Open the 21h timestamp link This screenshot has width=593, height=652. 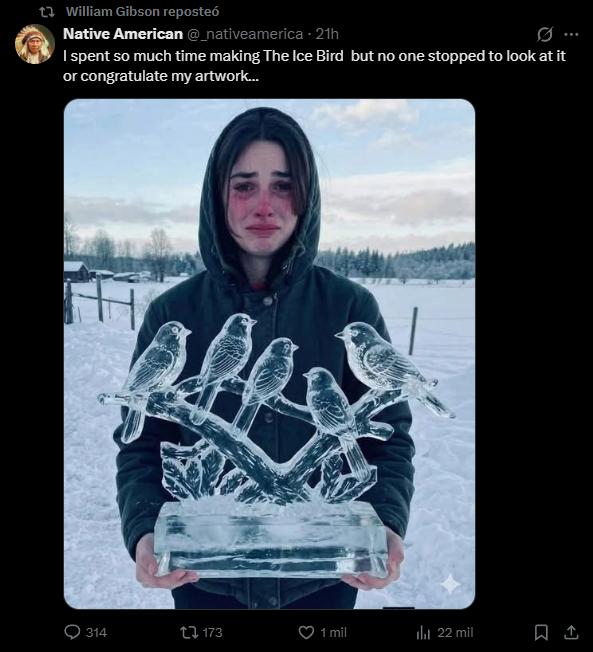[x=327, y=34]
